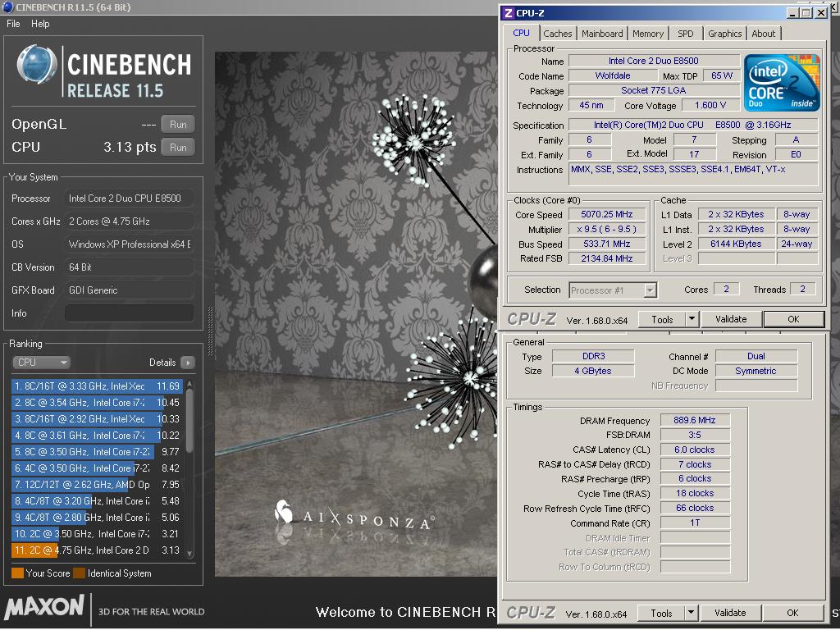
Task: Click the DRAM Frequency 889.6 MHz value
Action: tap(694, 421)
